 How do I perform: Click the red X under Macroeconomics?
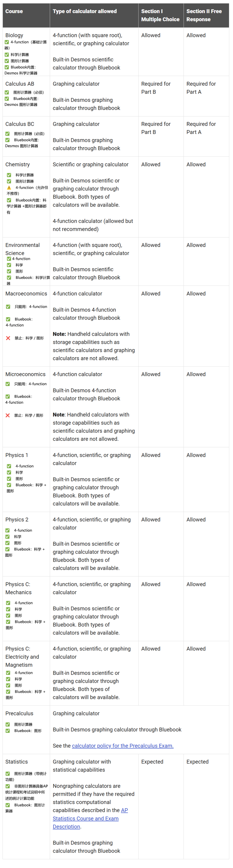pos(8,338)
